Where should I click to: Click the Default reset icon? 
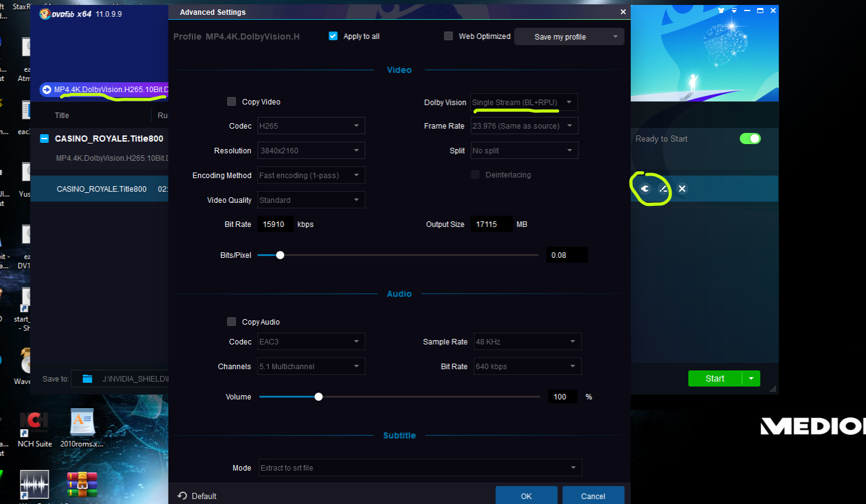pyautogui.click(x=182, y=496)
